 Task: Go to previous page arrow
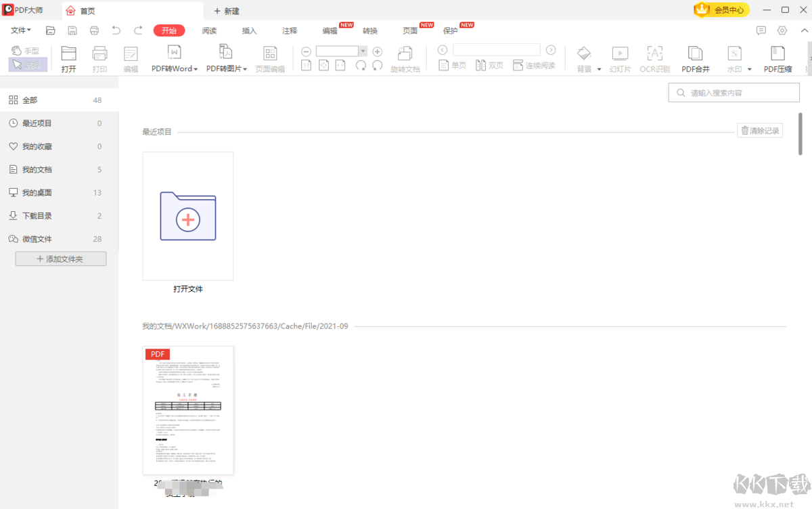tap(443, 50)
